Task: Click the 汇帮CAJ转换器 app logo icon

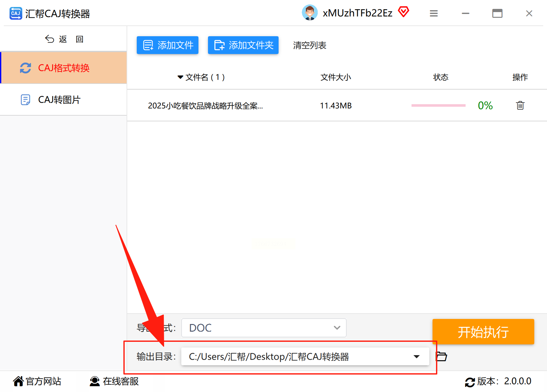Action: coord(16,13)
